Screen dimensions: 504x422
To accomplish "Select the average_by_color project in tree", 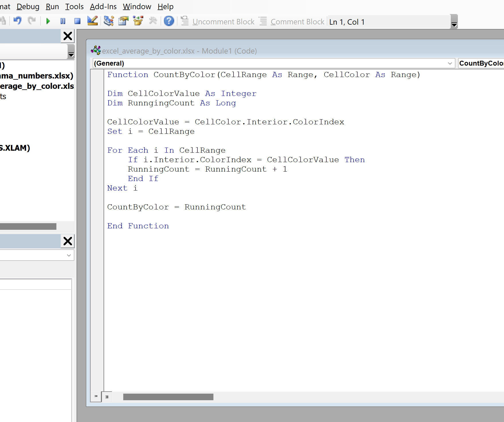I will 37,86.
